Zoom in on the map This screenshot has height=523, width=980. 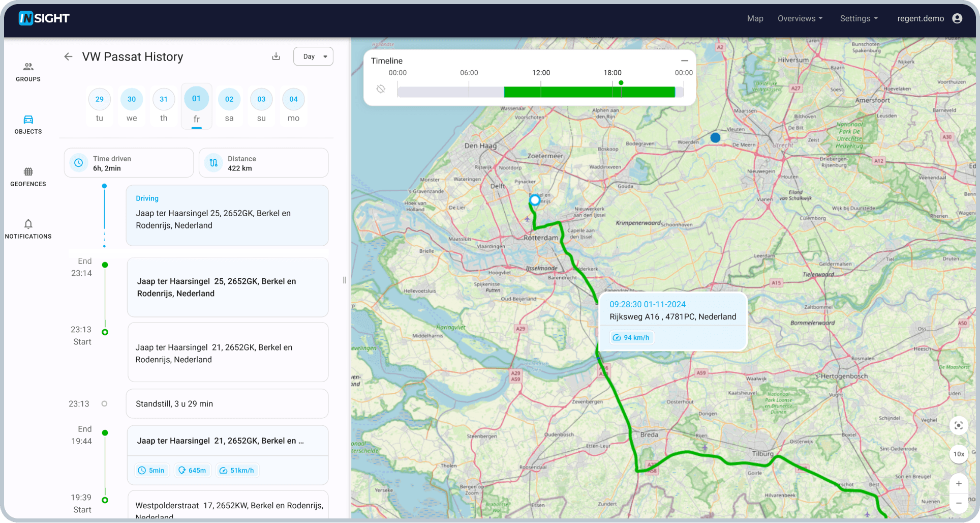point(959,483)
